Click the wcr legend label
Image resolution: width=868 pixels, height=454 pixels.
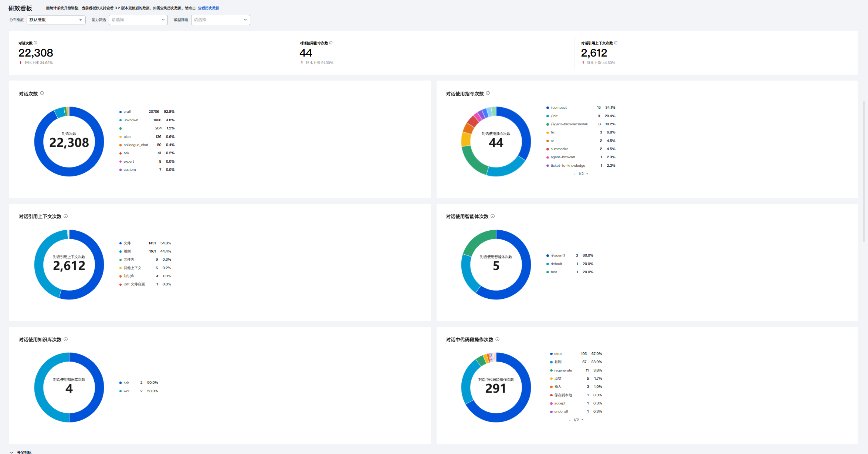point(126,391)
